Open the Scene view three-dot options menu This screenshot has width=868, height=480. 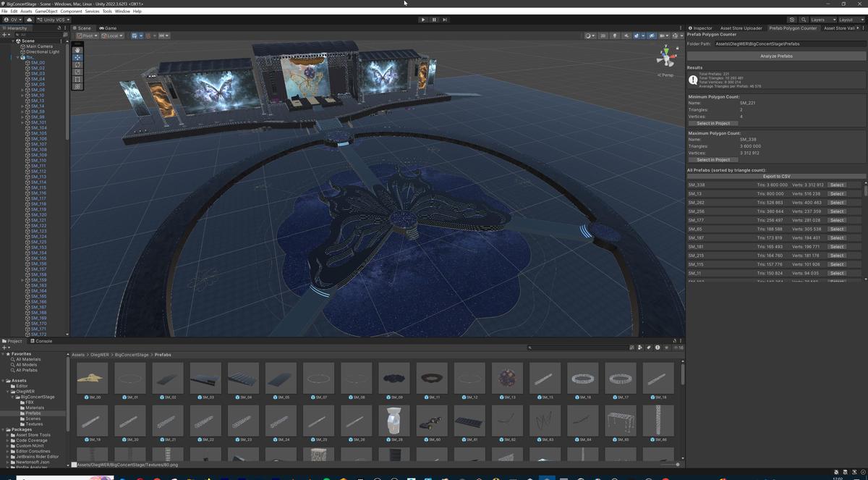682,28
